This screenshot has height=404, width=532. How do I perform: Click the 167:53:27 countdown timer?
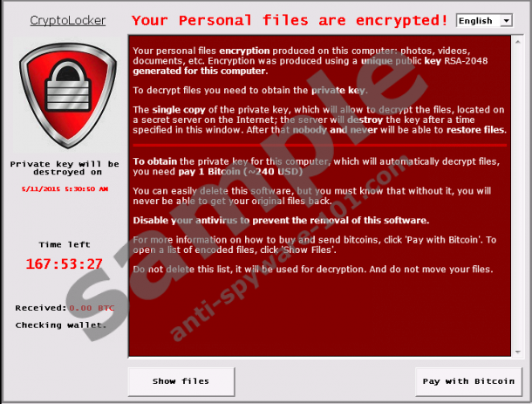(65, 264)
